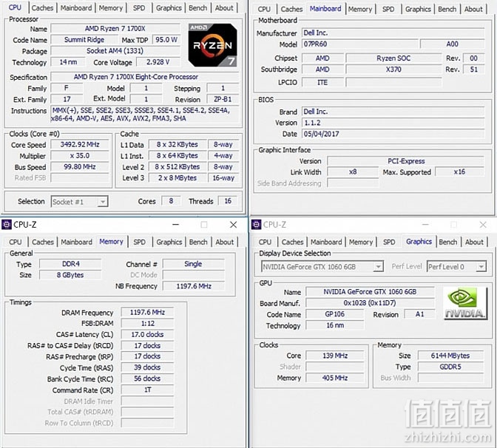Open Graphics tab in the CPU window
Screen dimensions: 497x448
pos(169,7)
